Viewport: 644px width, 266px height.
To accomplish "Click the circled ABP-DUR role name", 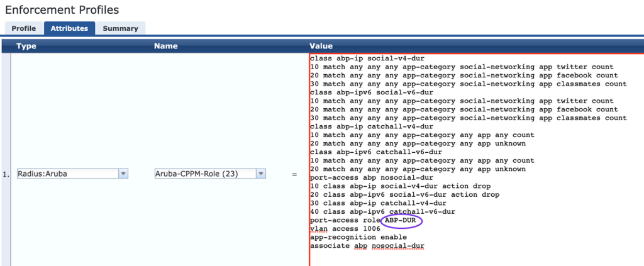I will [402, 220].
